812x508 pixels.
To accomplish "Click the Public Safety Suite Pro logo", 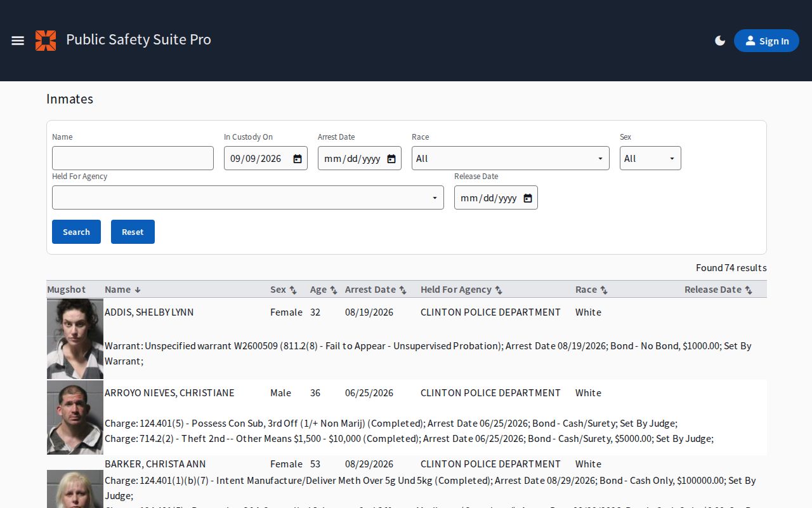I will (46, 41).
